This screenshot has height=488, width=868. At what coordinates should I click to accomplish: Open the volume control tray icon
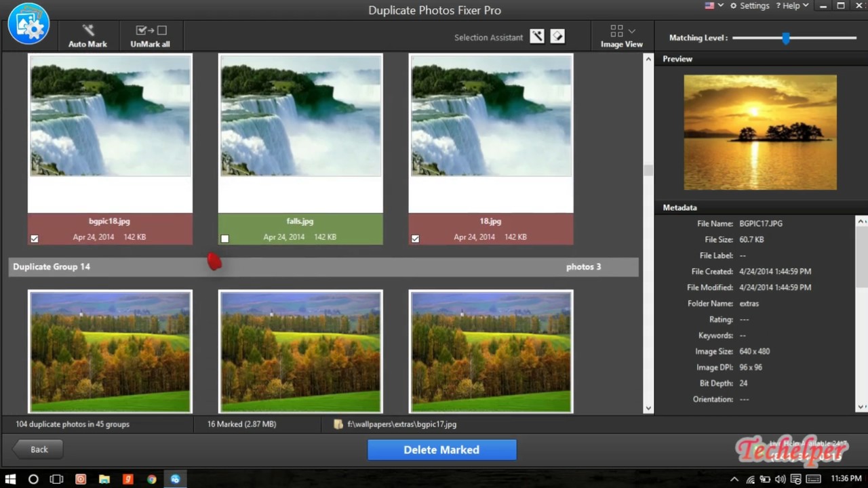click(780, 479)
